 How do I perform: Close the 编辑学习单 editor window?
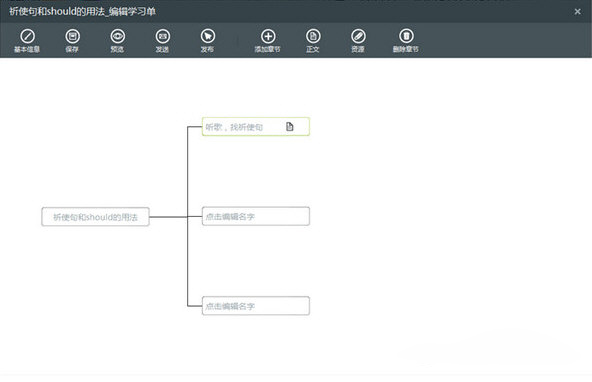[x=577, y=12]
